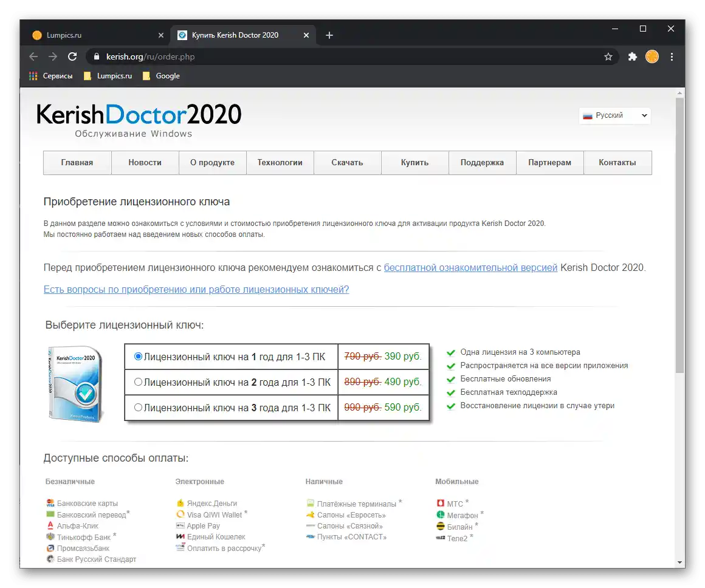Open the Lumpics.ru bookmark folder

[108, 76]
